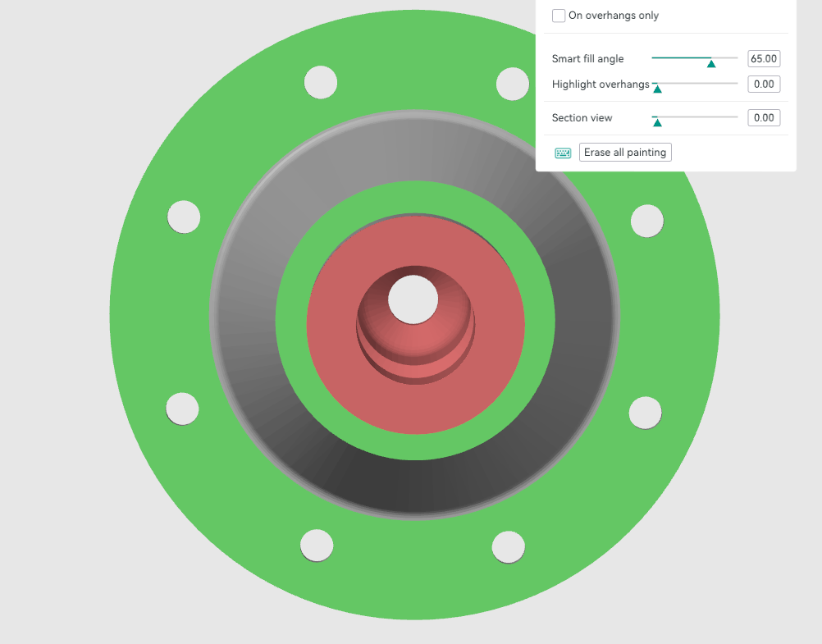Click the "Section view" label
The width and height of the screenshot is (822, 644).
(582, 117)
